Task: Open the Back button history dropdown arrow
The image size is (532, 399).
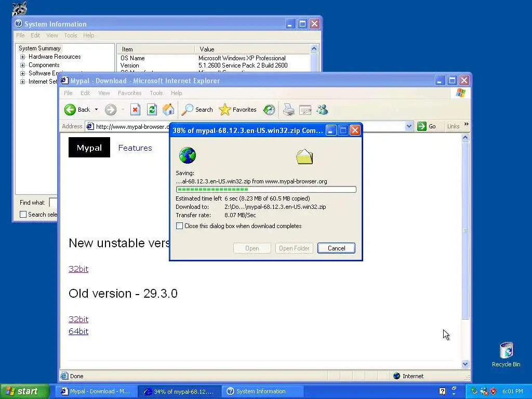Action: (x=96, y=110)
